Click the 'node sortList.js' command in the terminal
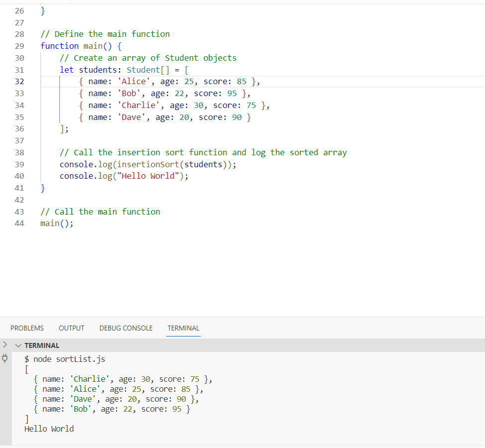The height and width of the screenshot is (448, 485). (x=69, y=359)
